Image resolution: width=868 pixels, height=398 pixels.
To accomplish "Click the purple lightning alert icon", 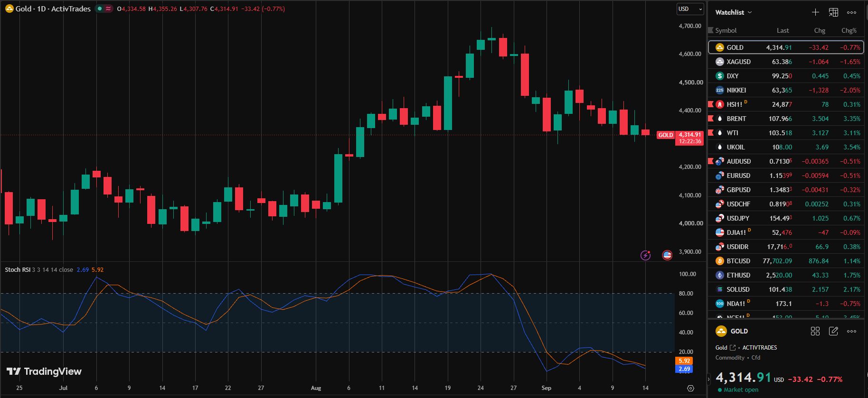I will (x=645, y=255).
